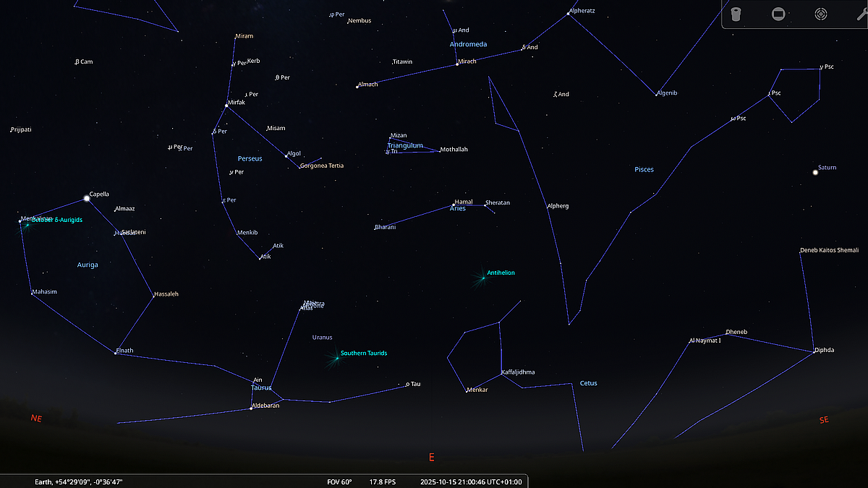
Task: Click on the star Aldebaran
Action: (251, 408)
